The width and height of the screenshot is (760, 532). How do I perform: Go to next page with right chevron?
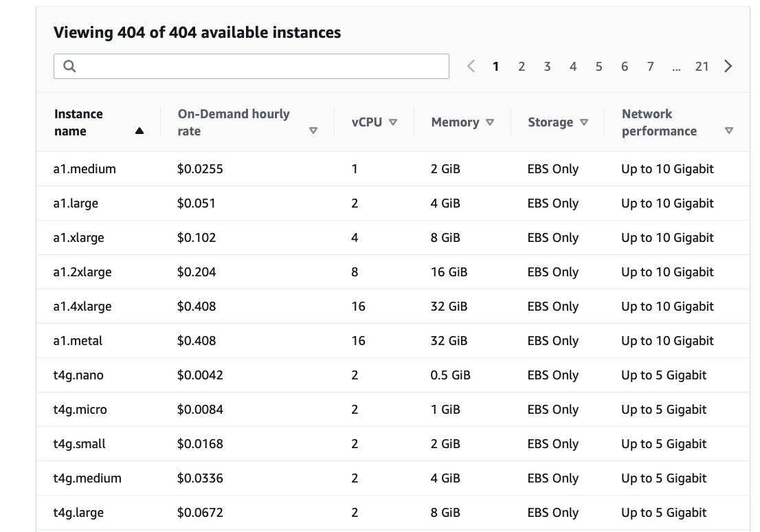[x=728, y=67]
